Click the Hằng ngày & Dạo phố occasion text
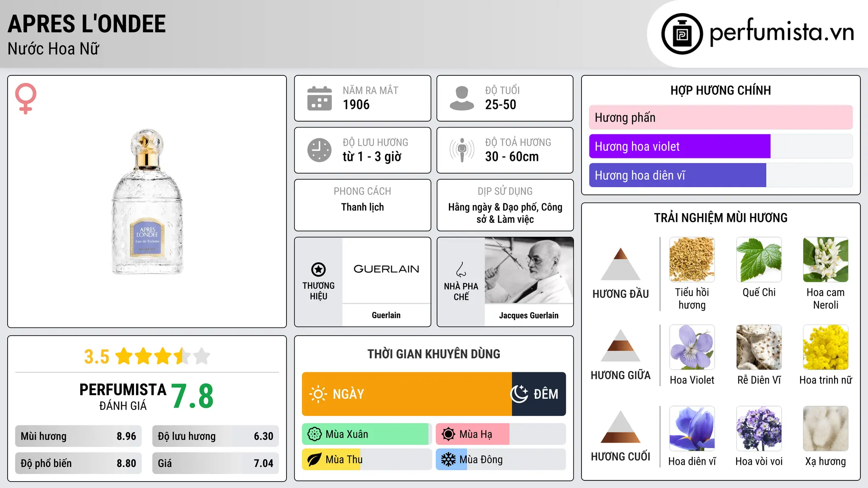The height and width of the screenshot is (488, 868). 505,213
